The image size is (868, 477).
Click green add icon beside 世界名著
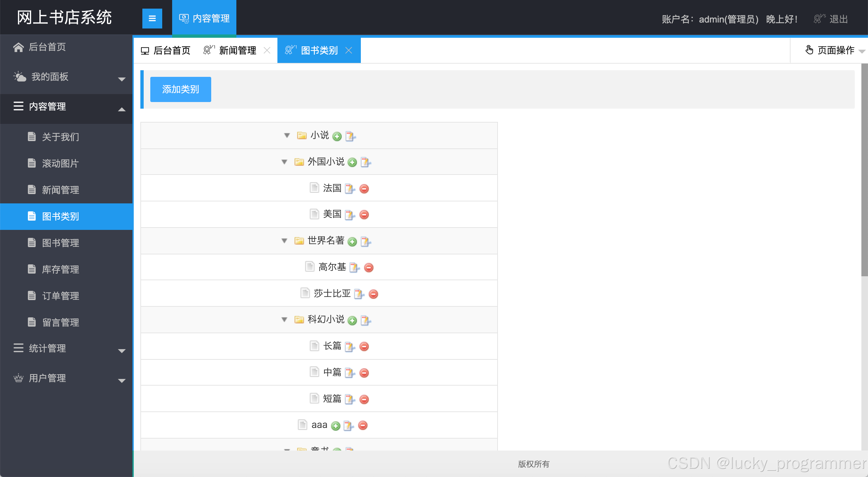coord(352,241)
